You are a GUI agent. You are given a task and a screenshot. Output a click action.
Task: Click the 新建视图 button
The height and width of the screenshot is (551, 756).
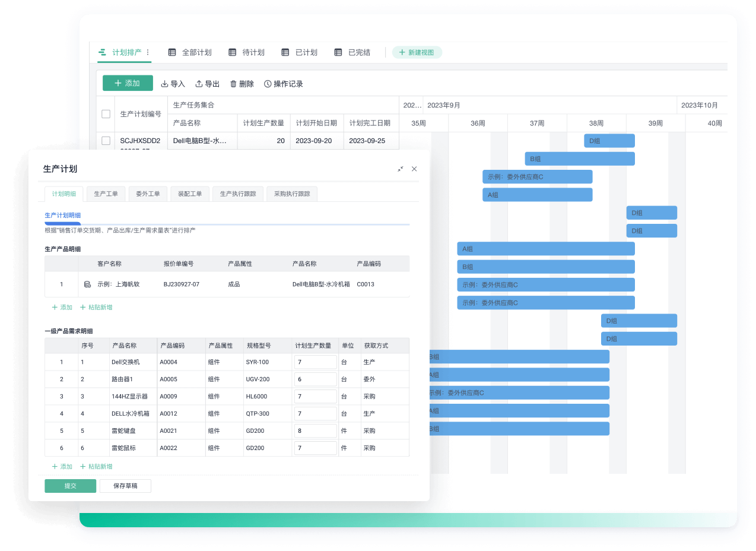(x=417, y=52)
